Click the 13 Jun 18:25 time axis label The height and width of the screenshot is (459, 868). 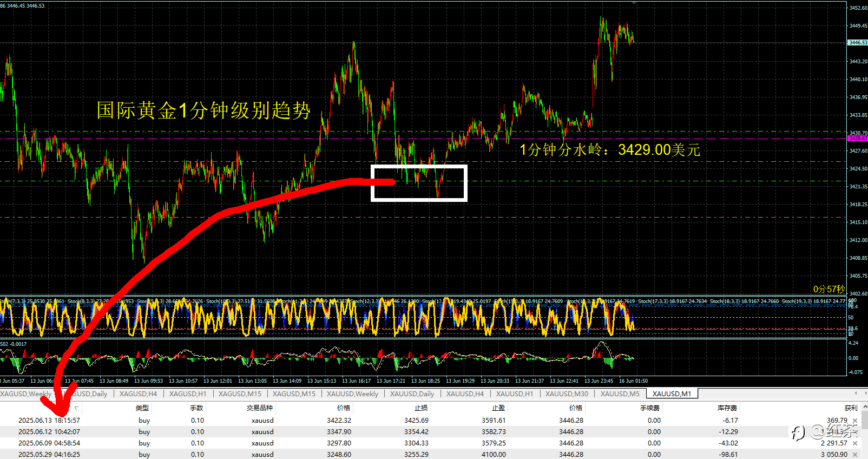(x=425, y=381)
